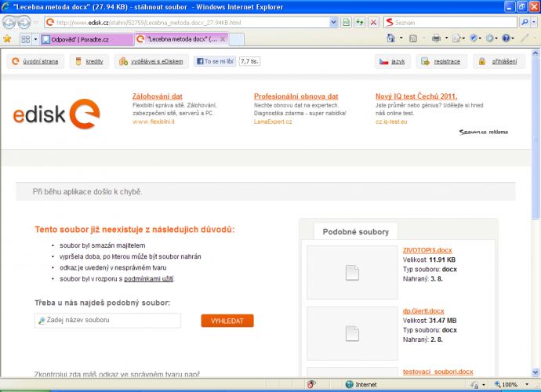This screenshot has height=392, width=541.
Task: Click the Seznam.cz reklama label
Action: point(484,132)
